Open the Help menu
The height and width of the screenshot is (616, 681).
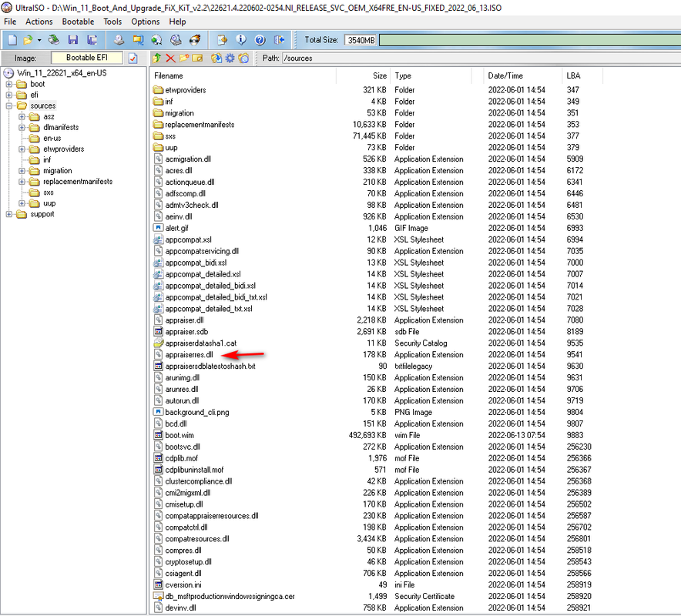(x=177, y=22)
